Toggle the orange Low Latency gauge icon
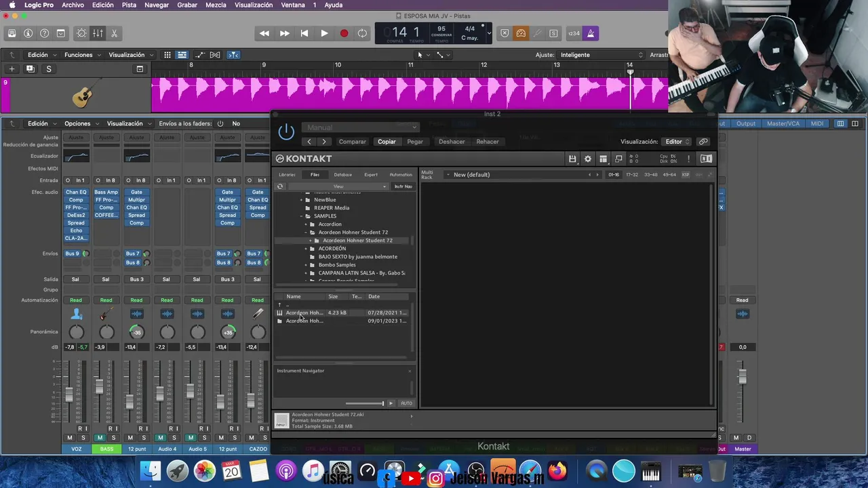868x488 pixels. coord(521,33)
